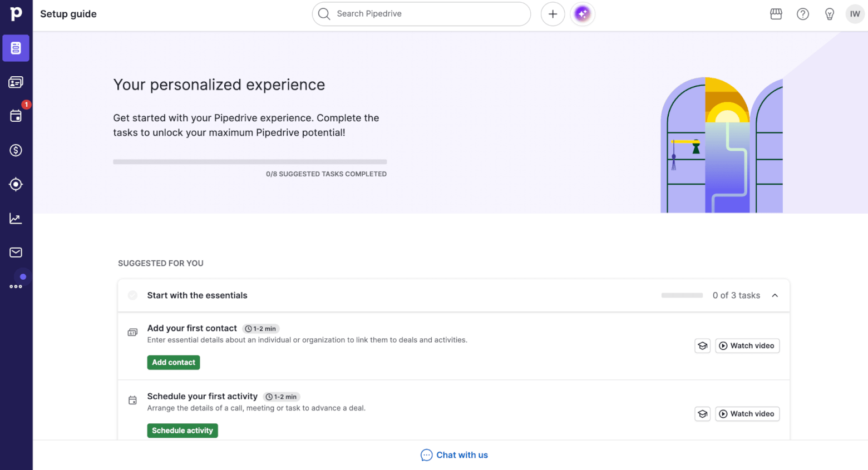Click the suggested tasks progress bar
Image resolution: width=868 pixels, height=470 pixels.
[250, 161]
